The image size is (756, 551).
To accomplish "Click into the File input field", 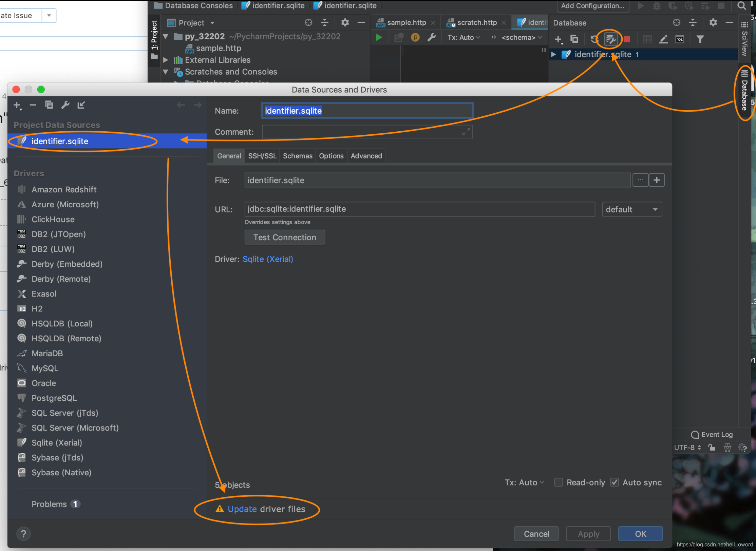I will tap(437, 180).
